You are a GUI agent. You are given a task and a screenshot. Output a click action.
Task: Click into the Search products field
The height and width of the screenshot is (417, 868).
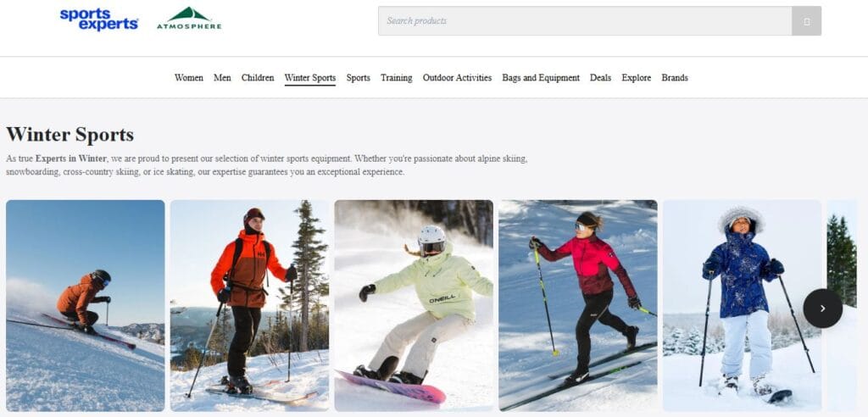[585, 21]
